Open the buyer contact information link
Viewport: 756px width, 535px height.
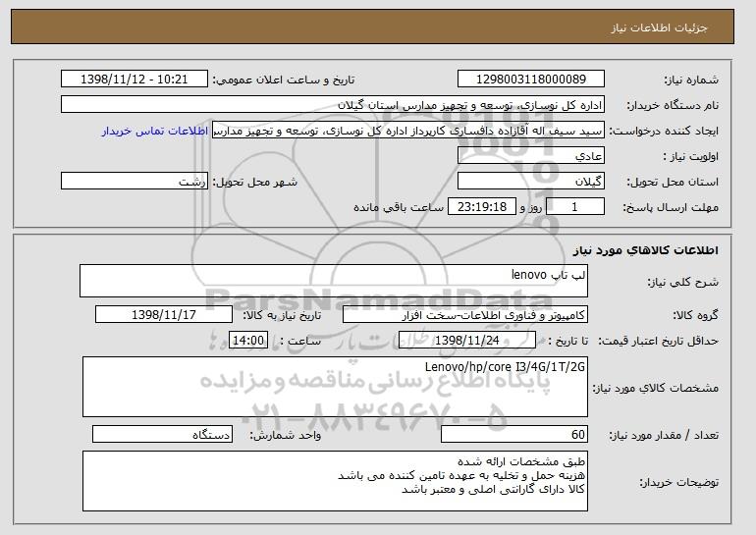[155, 131]
